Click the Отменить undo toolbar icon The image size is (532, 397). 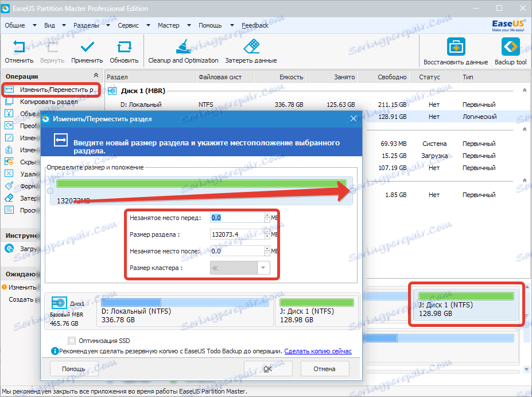click(x=19, y=47)
